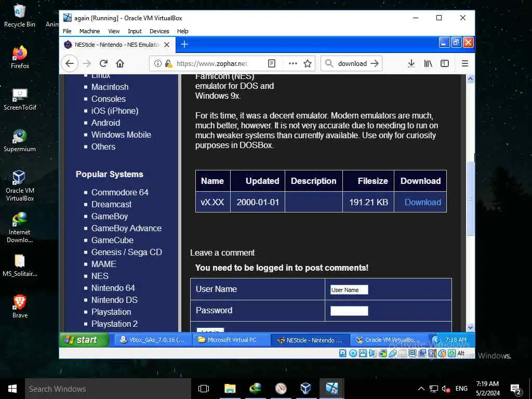Open Commodore 64 system link
This screenshot has height=399, width=532.
pyautogui.click(x=120, y=192)
